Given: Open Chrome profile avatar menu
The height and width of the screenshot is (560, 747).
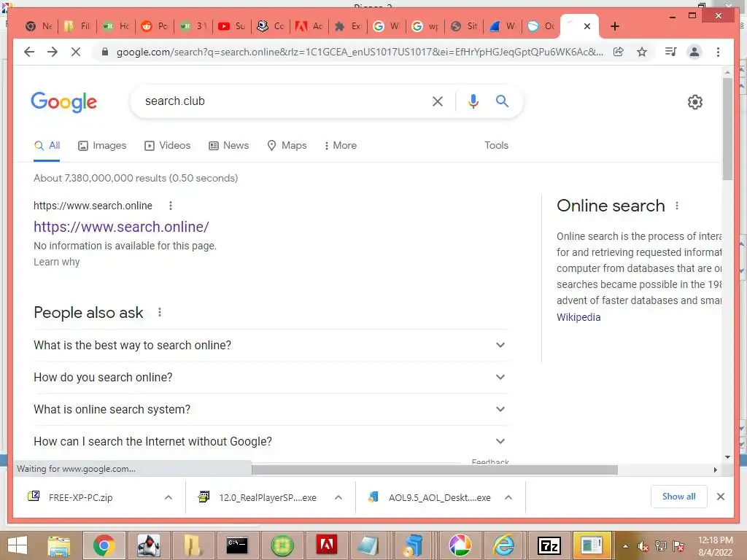Looking at the screenshot, I should (694, 52).
